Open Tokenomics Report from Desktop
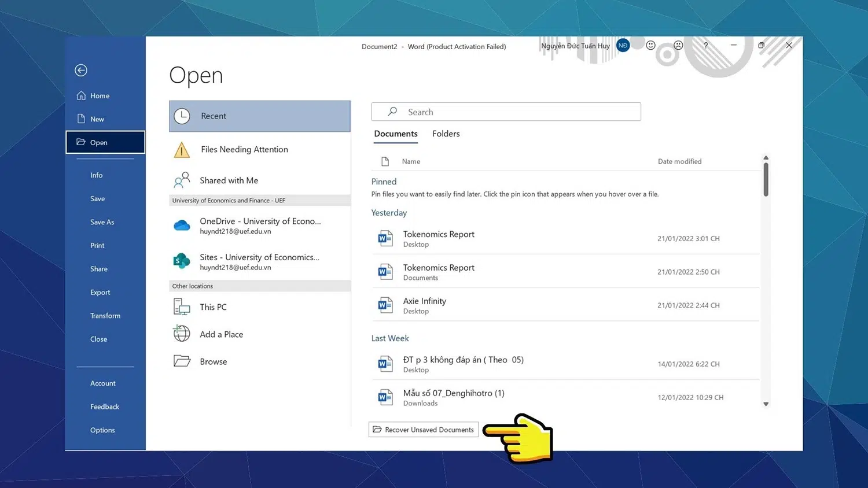 (x=565, y=238)
